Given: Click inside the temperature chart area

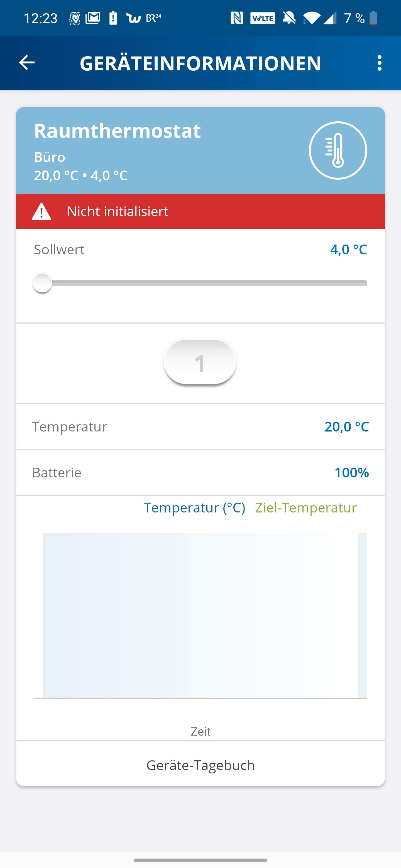Looking at the screenshot, I should coord(200,615).
